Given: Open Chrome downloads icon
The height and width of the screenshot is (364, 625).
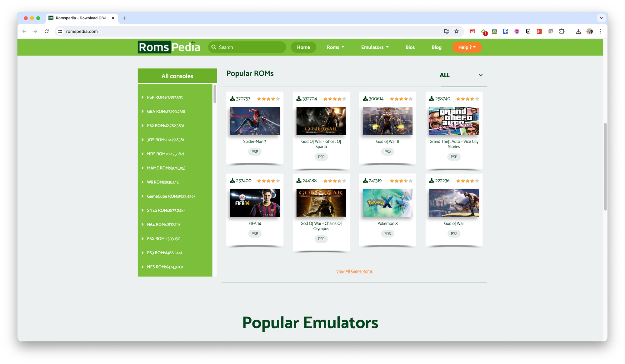Looking at the screenshot, I should point(578,31).
